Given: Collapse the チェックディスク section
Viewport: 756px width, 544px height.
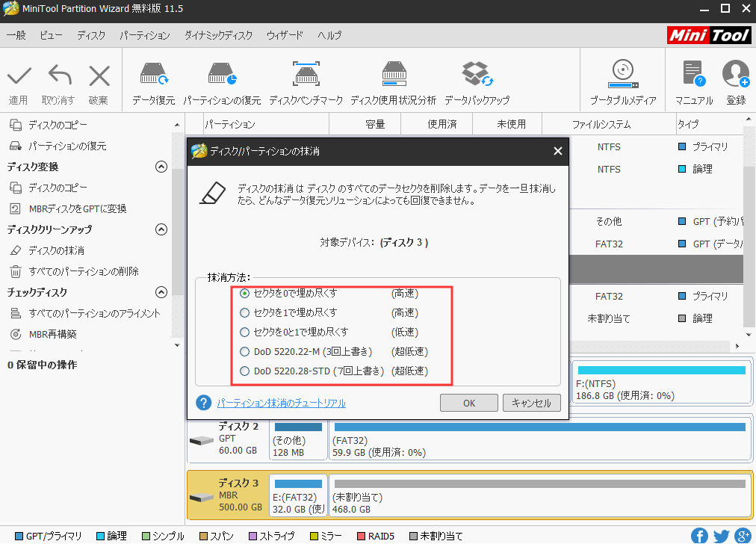Looking at the screenshot, I should click(161, 292).
